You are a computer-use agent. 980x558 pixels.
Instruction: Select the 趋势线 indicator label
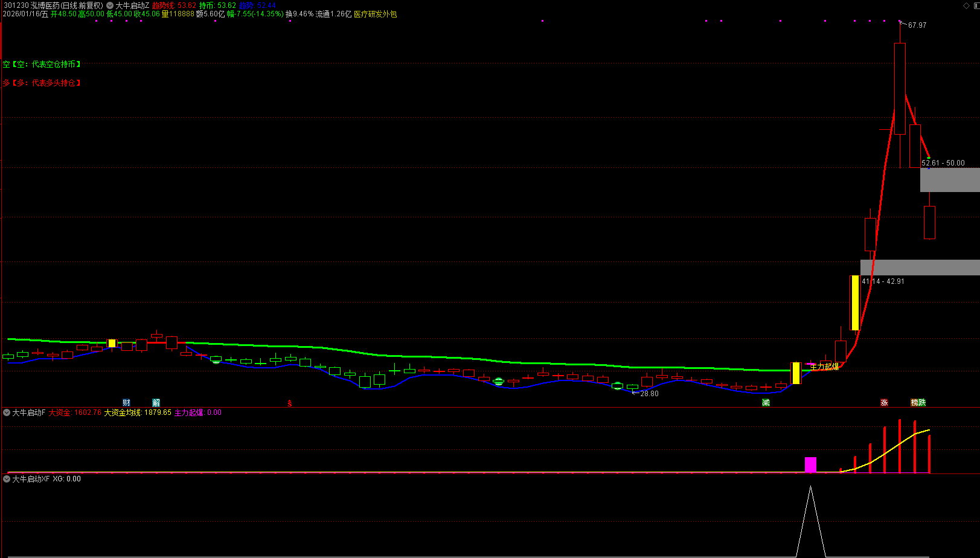pos(163,5)
